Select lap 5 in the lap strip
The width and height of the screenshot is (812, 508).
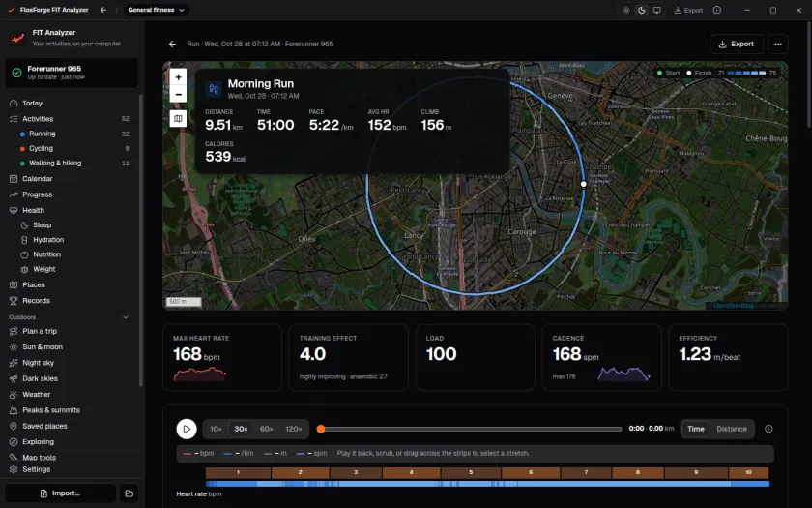click(471, 473)
